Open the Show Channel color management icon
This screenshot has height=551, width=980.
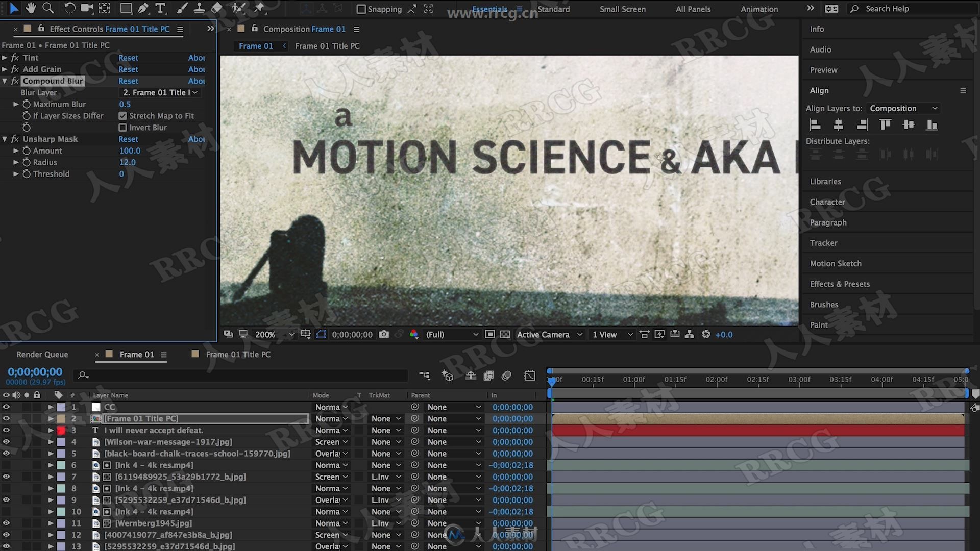(x=413, y=334)
